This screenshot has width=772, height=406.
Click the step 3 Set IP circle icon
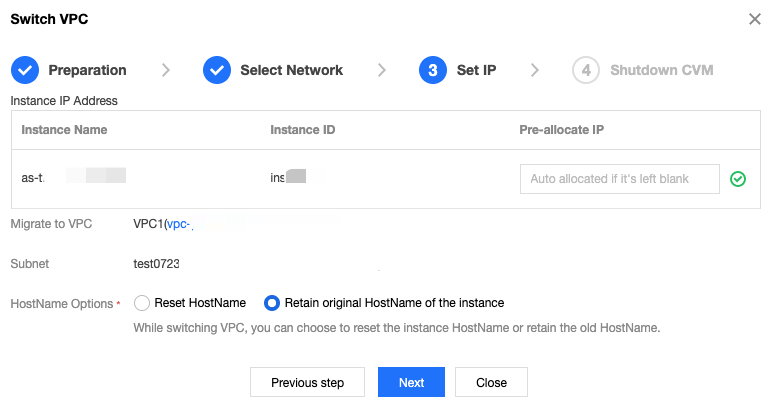432,70
